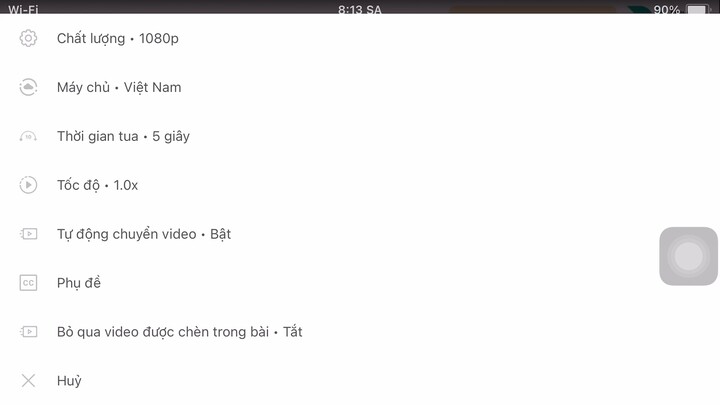Click the seek time icon beside Thời gian tua
This screenshot has width=720, height=405.
point(28,136)
